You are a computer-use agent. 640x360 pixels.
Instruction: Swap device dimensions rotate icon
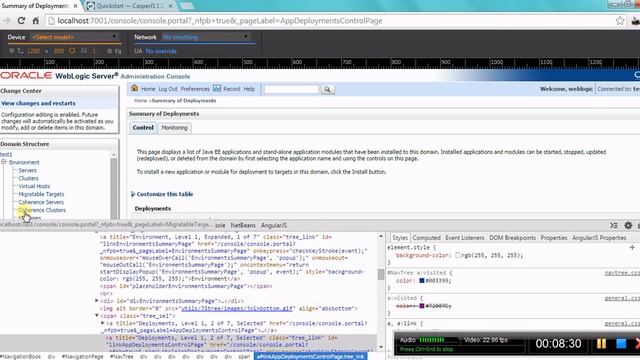[x=72, y=51]
